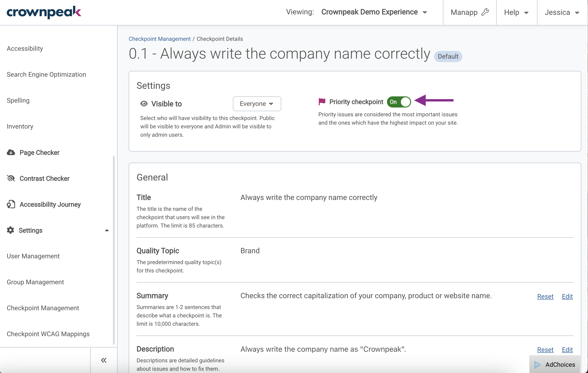The image size is (588, 373).
Task: Collapse sidebar with double chevron icon
Action: pos(104,360)
